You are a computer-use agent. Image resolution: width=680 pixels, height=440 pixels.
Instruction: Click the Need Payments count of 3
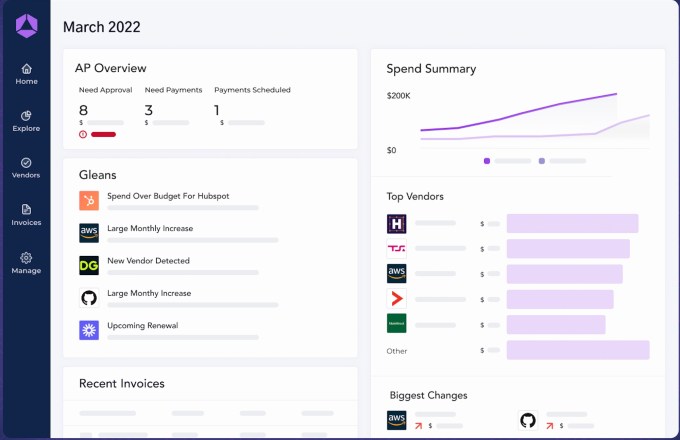(149, 110)
